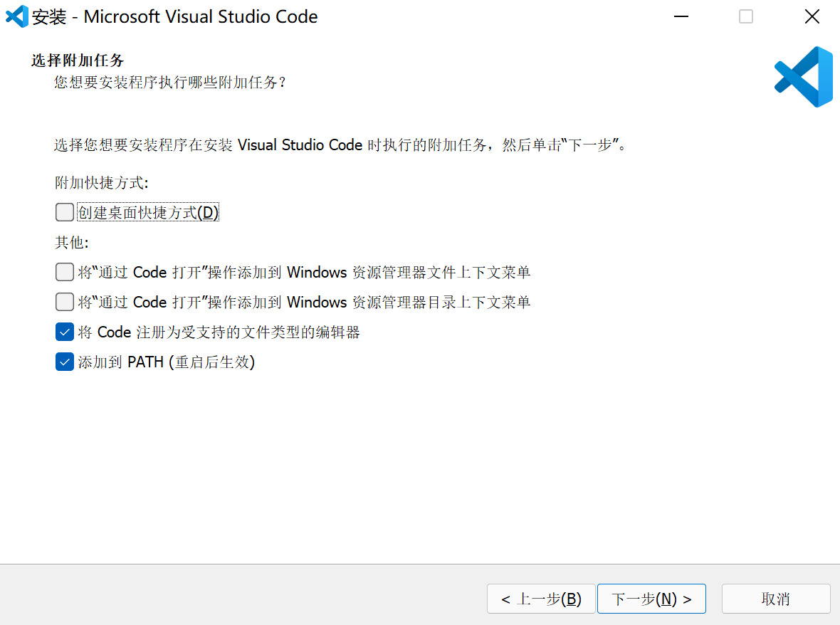The height and width of the screenshot is (625, 840).
Task: Check the Windows 资源管理器目录上下文菜单 option
Action: (64, 302)
